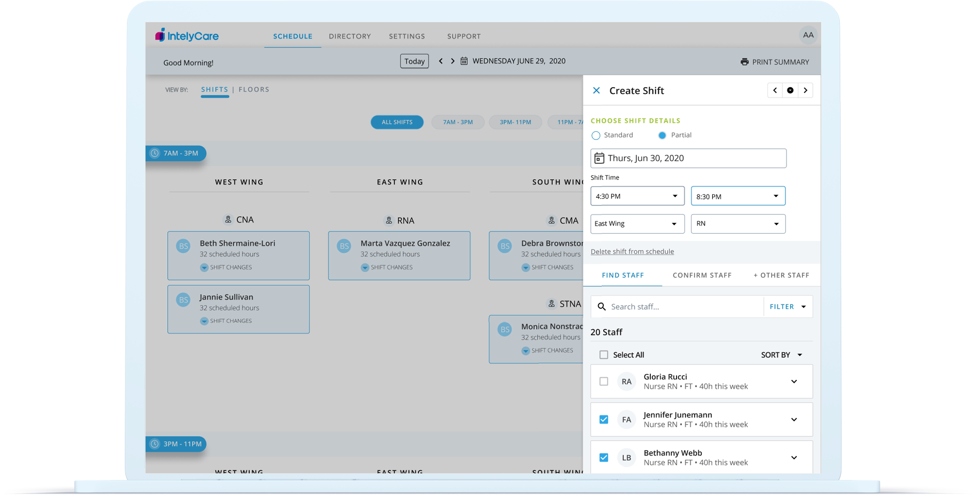The height and width of the screenshot is (496, 980).
Task: Click the search magnifier icon in staff search
Action: (602, 307)
